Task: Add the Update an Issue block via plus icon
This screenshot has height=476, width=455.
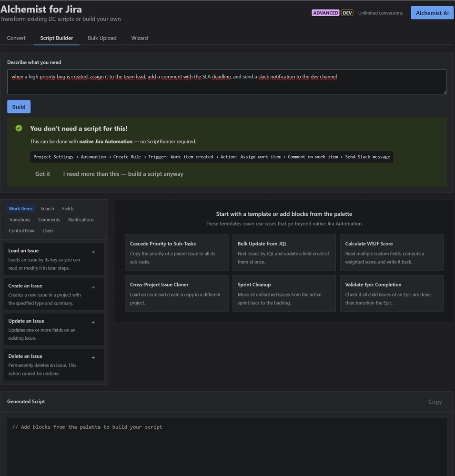Action: (93, 322)
